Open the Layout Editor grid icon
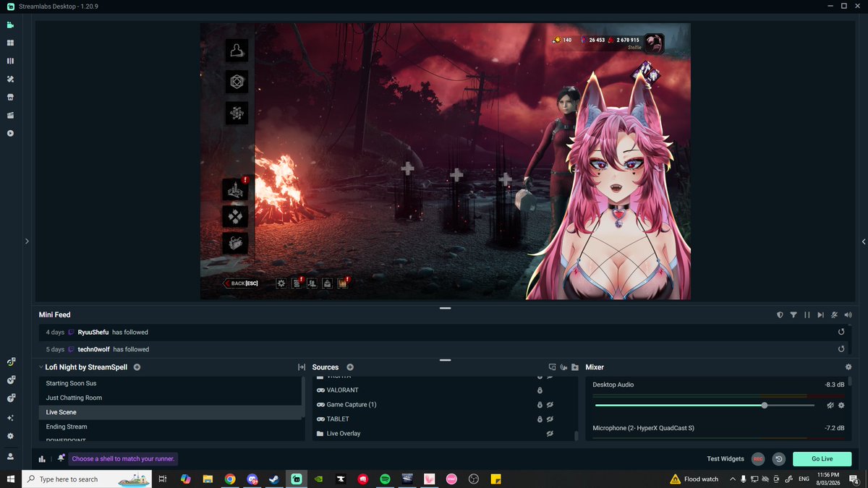Image resolution: width=868 pixels, height=488 pixels. coord(10,43)
